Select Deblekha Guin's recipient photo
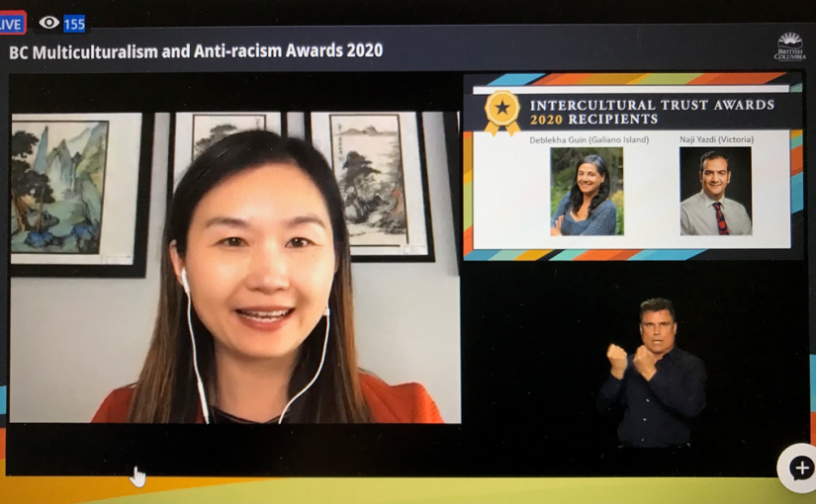The image size is (816, 504). point(587,191)
